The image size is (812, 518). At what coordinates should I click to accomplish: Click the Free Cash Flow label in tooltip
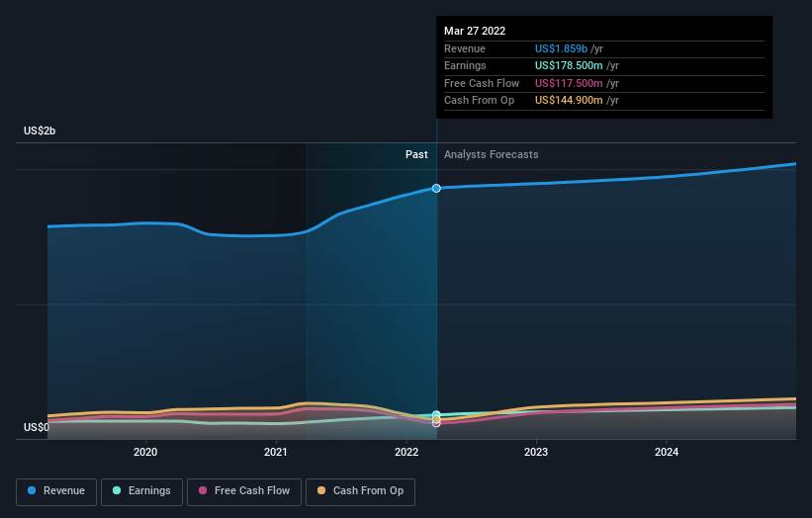click(x=482, y=83)
